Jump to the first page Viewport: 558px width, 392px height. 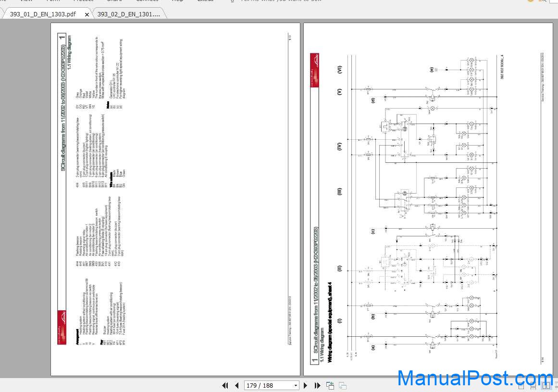tap(225, 386)
